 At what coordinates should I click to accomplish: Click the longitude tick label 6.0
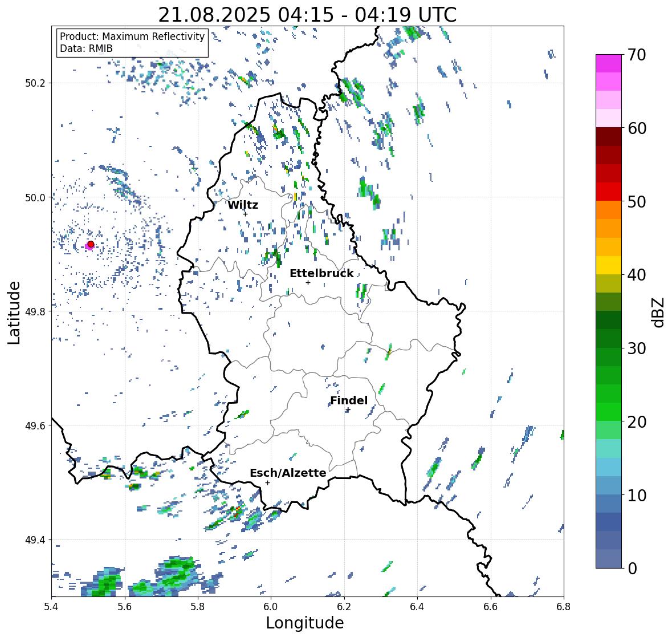click(x=271, y=607)
